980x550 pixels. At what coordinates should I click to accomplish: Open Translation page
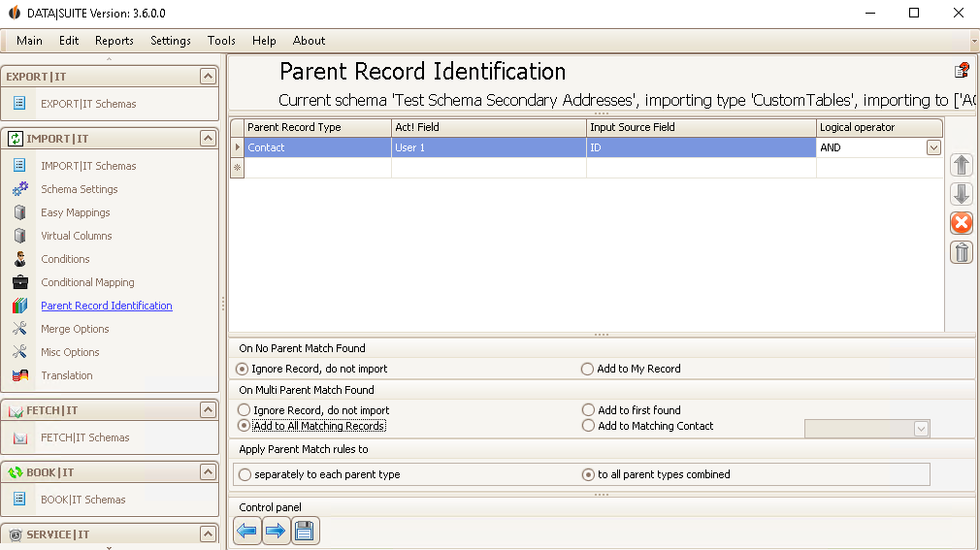click(x=67, y=375)
